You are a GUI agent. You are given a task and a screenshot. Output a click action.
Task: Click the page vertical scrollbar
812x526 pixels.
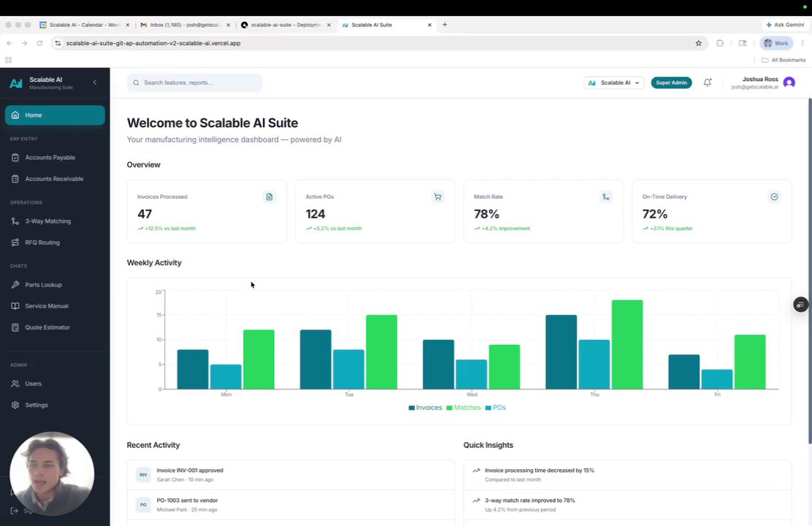pos(809,270)
